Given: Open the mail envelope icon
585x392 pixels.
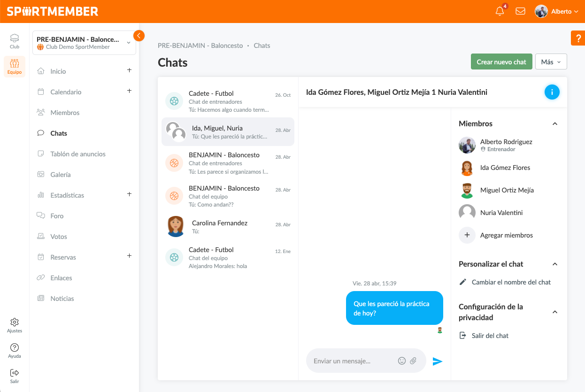Looking at the screenshot, I should point(520,11).
